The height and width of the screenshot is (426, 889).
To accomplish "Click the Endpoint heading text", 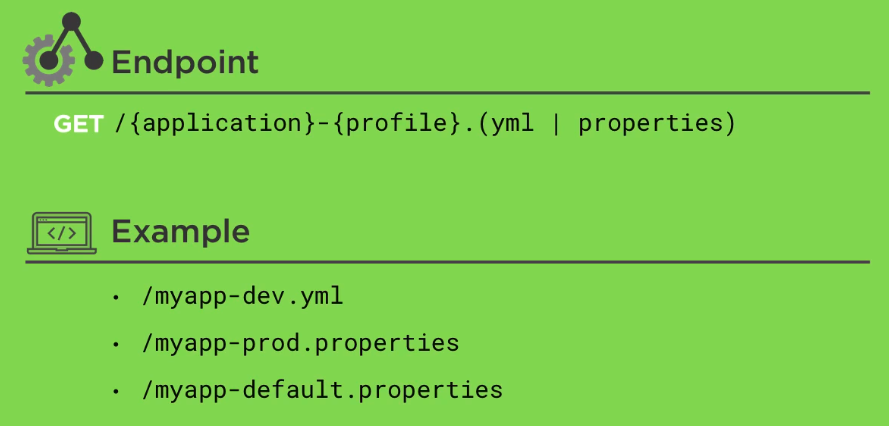I will click(x=185, y=63).
